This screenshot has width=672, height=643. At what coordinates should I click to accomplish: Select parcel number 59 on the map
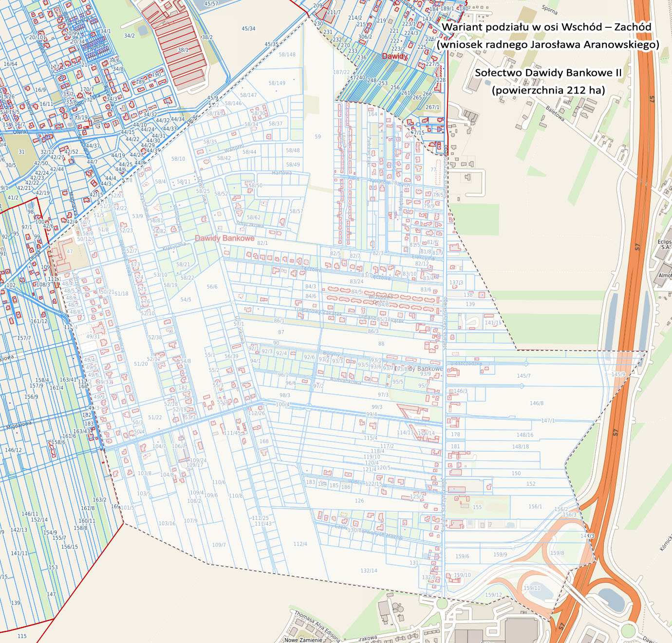tap(317, 137)
